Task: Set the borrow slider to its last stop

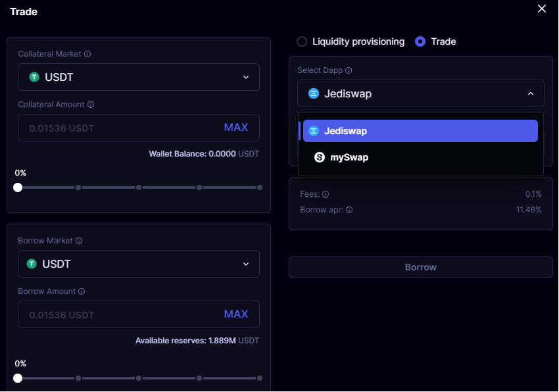Action: (260, 378)
